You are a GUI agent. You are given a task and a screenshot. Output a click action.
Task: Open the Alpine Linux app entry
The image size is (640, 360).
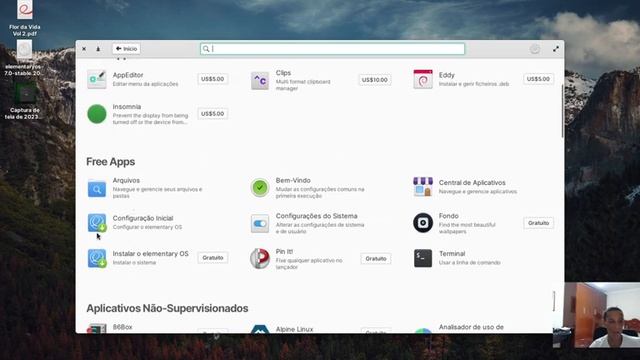(x=294, y=329)
